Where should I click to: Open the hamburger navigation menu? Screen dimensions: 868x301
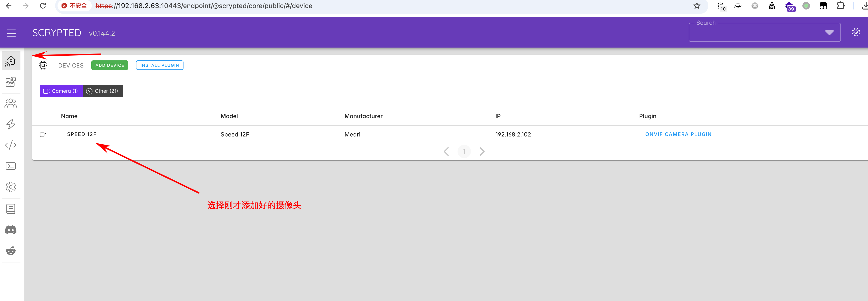[x=11, y=33]
